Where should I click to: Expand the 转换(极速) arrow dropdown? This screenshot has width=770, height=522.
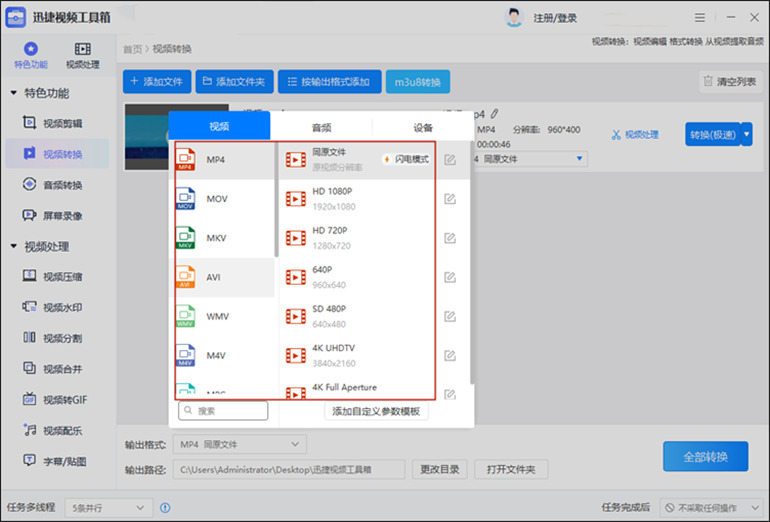coord(746,134)
